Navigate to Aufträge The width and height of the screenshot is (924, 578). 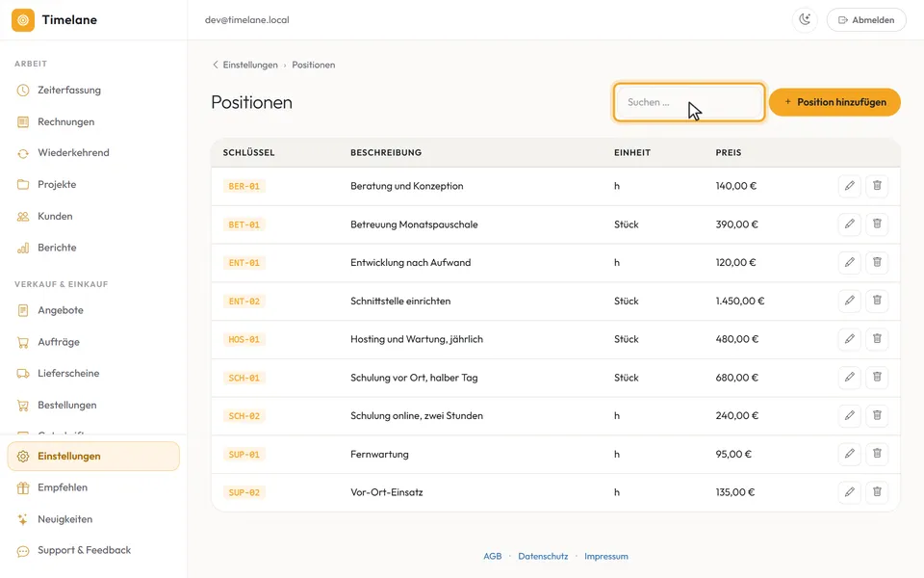point(93,342)
